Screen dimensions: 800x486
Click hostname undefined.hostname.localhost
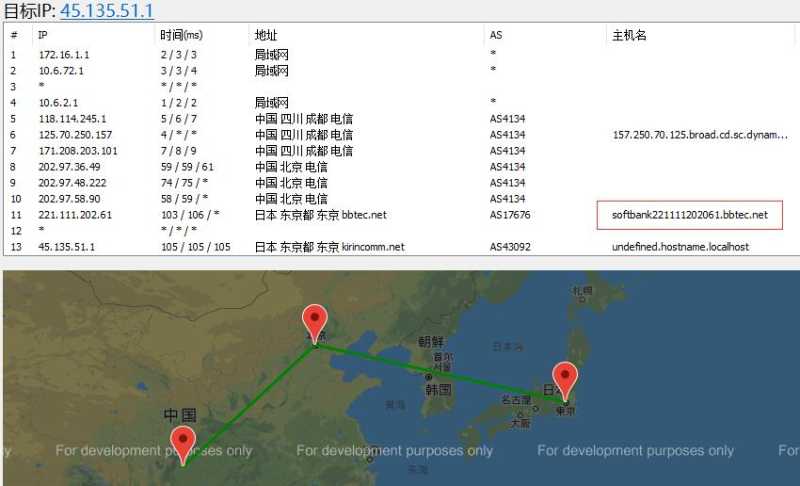680,247
